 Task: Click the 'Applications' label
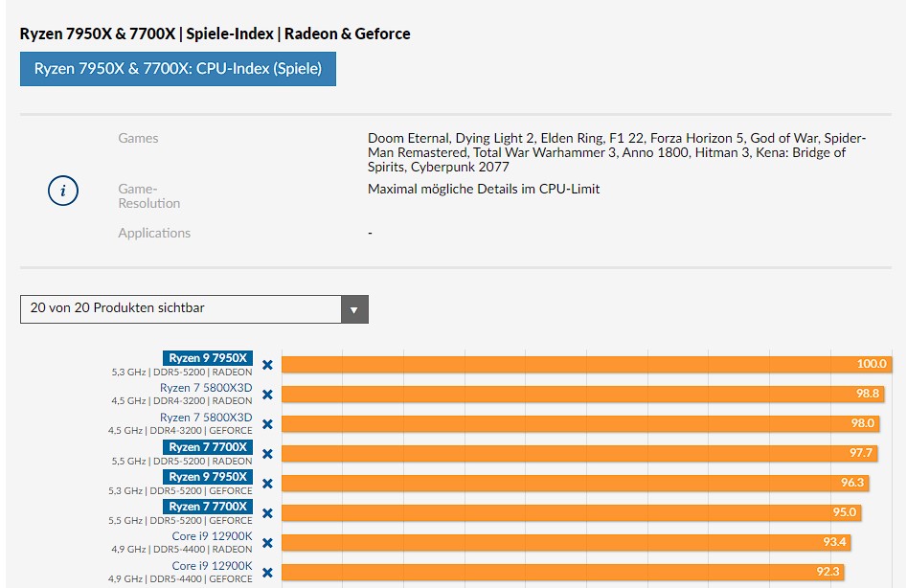point(154,233)
